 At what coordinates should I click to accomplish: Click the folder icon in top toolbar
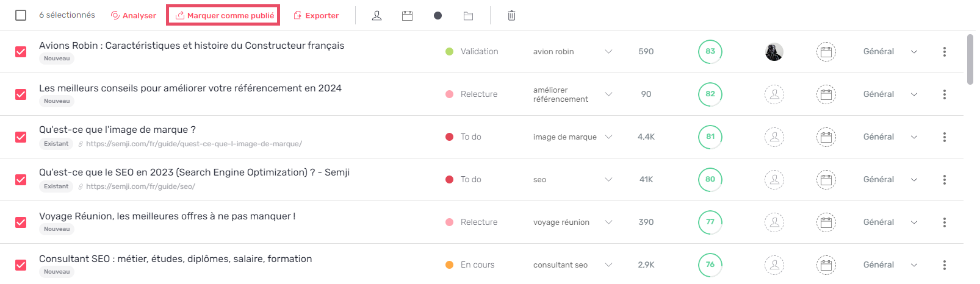(x=469, y=16)
